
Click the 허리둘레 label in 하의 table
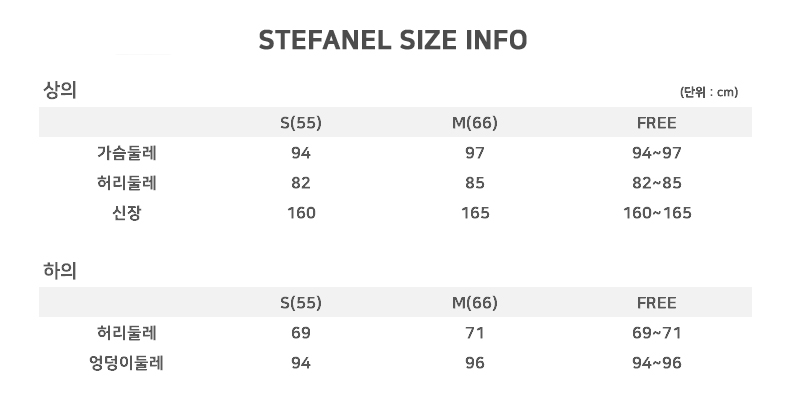[x=127, y=333]
